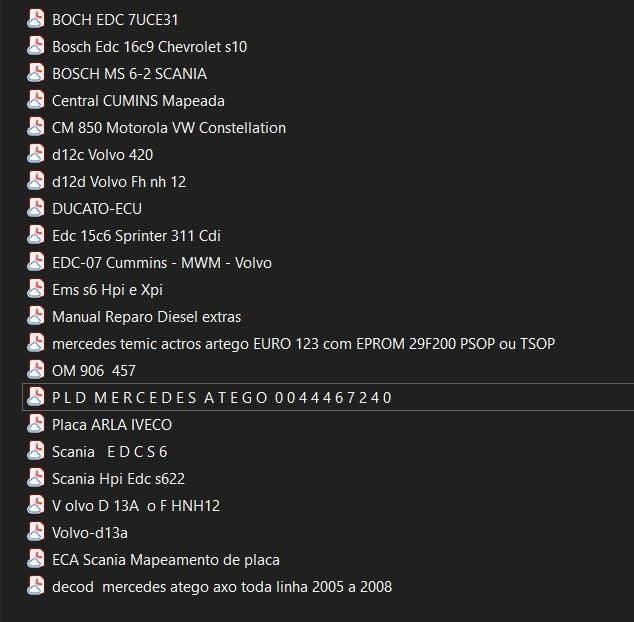The height and width of the screenshot is (622, 634).
Task: Click the PDF icon beside Volvo-d13a
Action: coord(36,532)
